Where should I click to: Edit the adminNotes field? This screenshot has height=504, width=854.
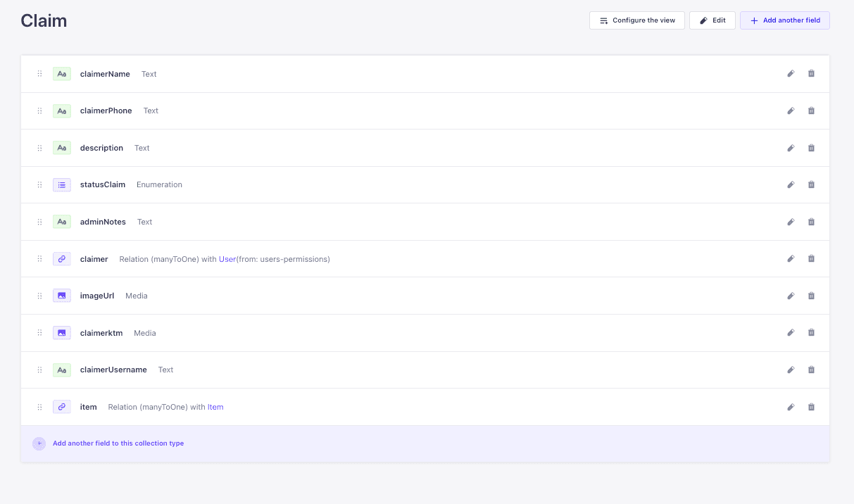(x=791, y=222)
